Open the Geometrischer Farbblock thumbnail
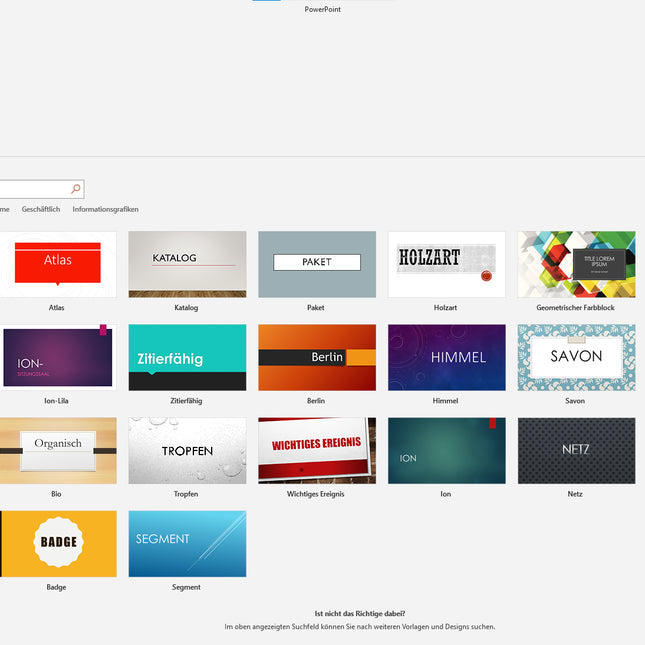This screenshot has height=645, width=645. [x=576, y=264]
